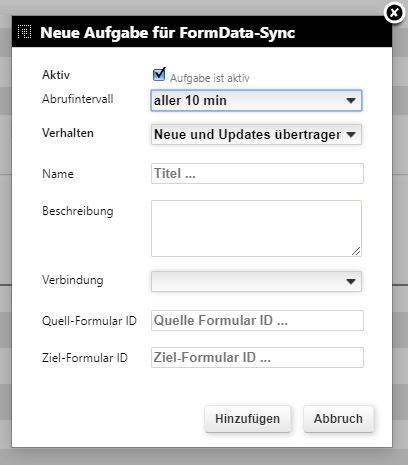Screen dimensions: 408x465
Task: Click the 'Abrufintervall' field label
Action: click(x=78, y=99)
